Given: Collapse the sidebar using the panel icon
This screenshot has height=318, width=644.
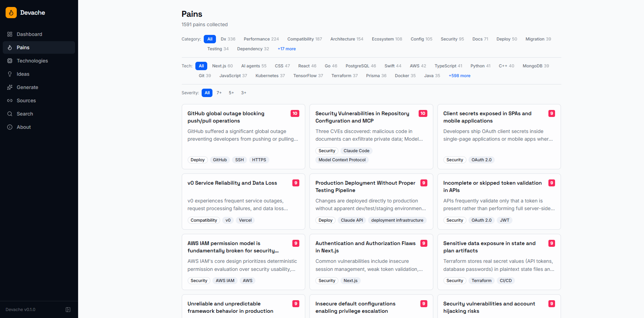Looking at the screenshot, I should pos(68,310).
